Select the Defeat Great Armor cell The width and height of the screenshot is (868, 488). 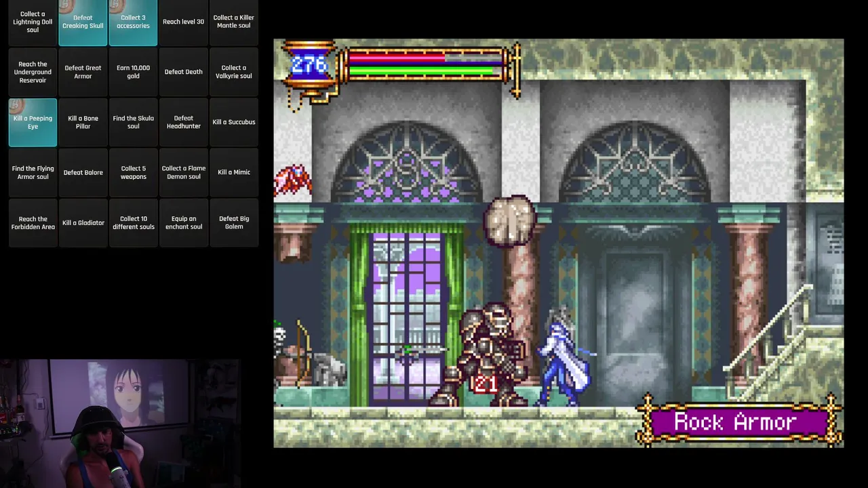pos(83,72)
